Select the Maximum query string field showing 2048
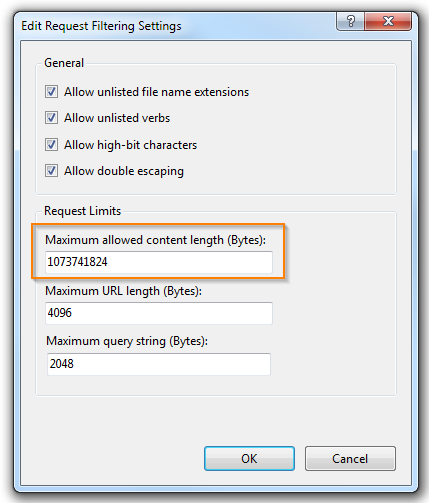 pos(159,364)
